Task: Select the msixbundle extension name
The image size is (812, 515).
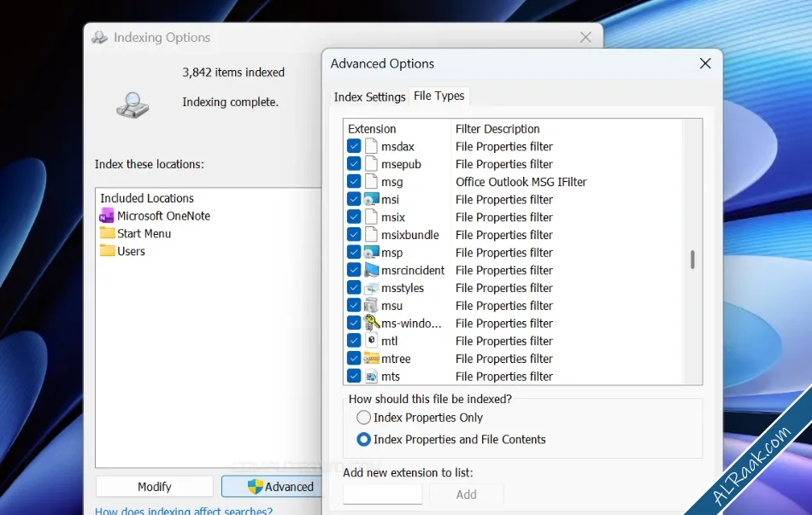Action: click(409, 235)
